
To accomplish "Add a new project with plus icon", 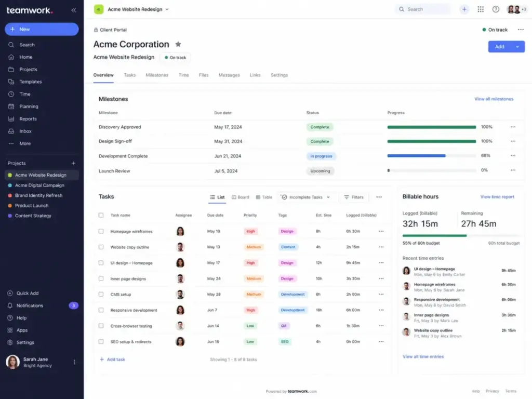I will pyautogui.click(x=73, y=163).
